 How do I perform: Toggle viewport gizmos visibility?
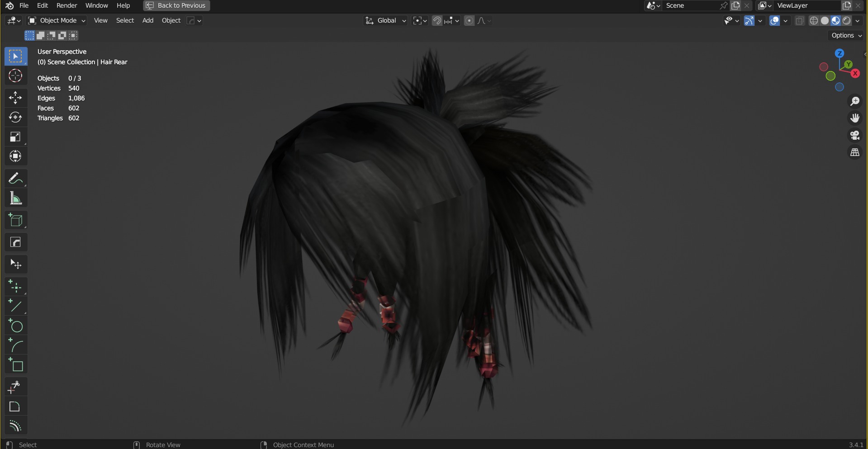(x=749, y=21)
